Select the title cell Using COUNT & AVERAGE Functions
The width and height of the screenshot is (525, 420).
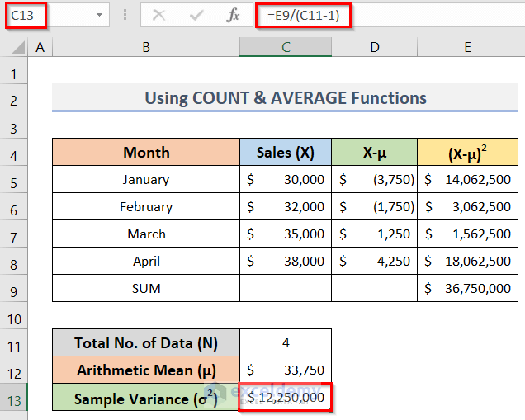click(286, 98)
